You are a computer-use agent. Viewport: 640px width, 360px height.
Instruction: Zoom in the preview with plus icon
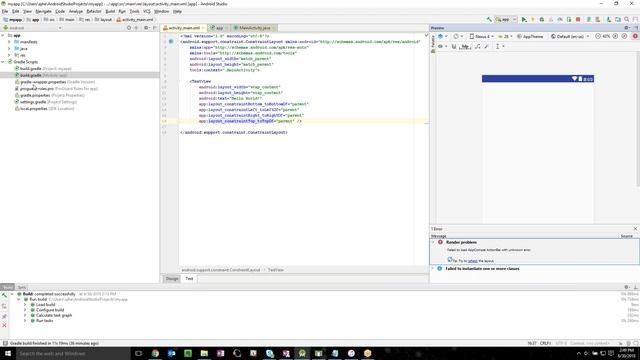[616, 36]
